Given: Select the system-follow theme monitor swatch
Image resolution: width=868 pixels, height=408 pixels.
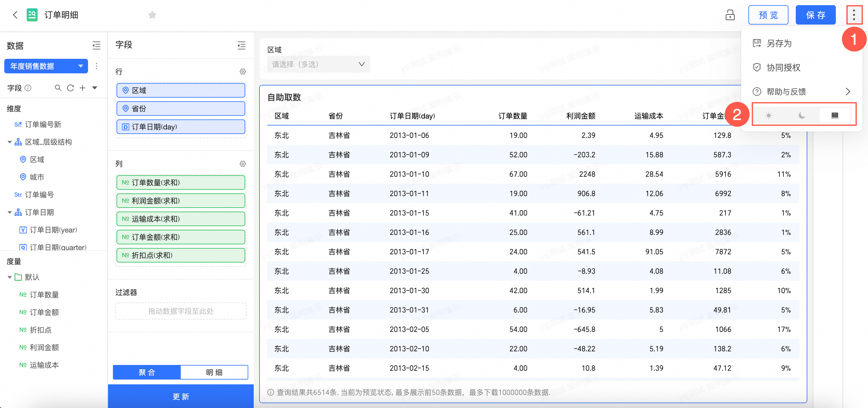Looking at the screenshot, I should pos(835,115).
